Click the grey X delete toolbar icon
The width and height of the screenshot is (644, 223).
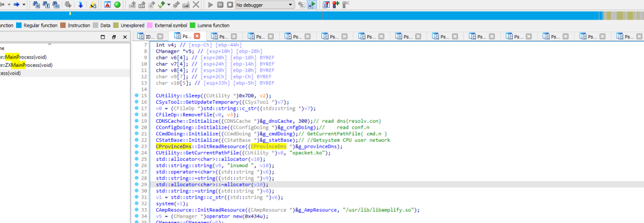[196, 5]
